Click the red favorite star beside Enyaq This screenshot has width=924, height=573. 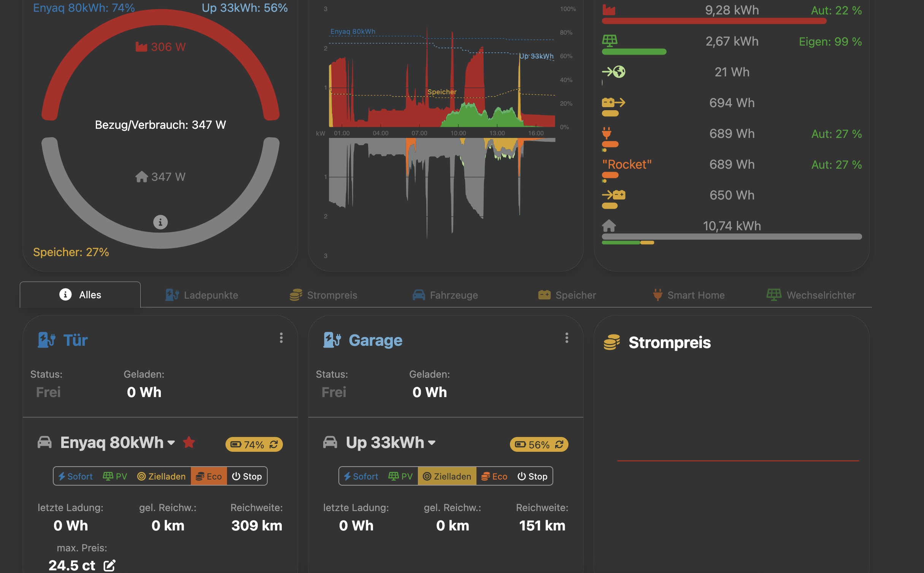coord(189,442)
